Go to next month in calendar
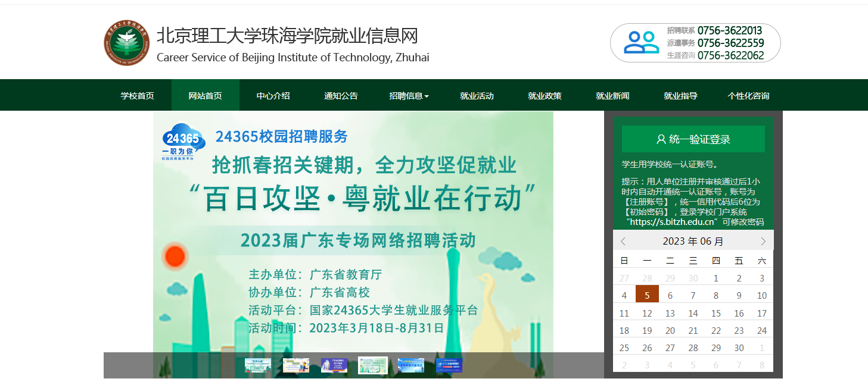 coord(763,241)
